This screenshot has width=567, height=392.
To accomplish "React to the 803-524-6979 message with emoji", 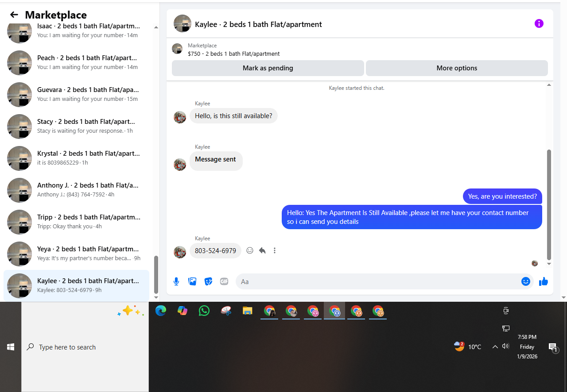I will (x=250, y=250).
